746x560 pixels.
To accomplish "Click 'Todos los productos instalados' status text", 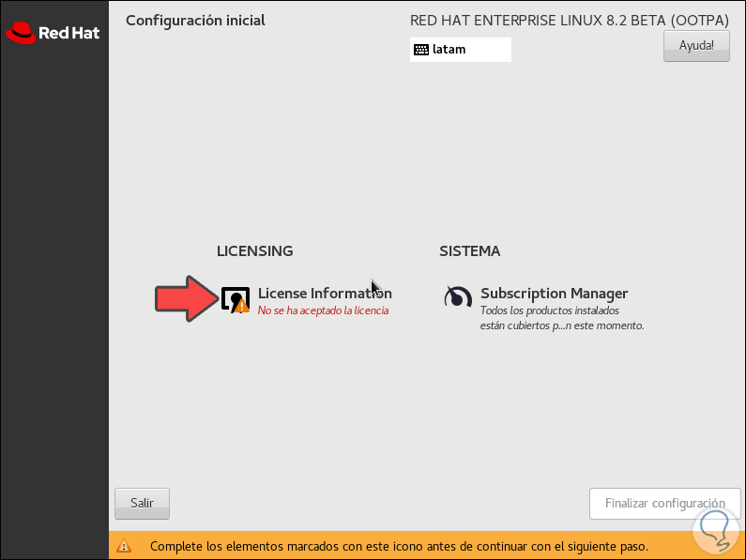I will point(562,318).
